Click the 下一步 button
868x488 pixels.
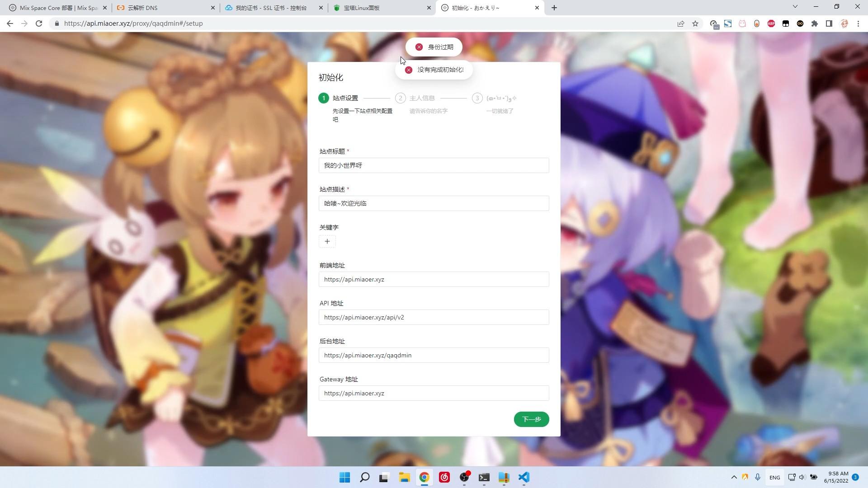(x=531, y=419)
